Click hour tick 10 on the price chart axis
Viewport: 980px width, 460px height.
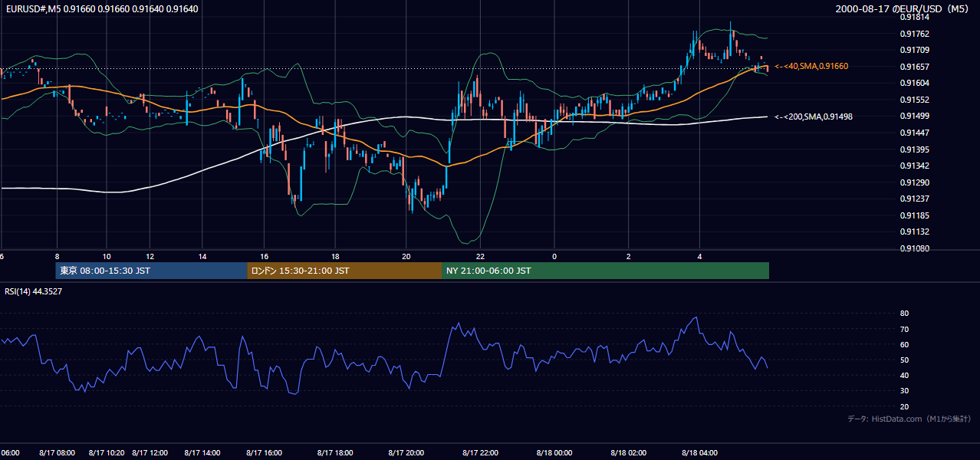[x=107, y=256]
